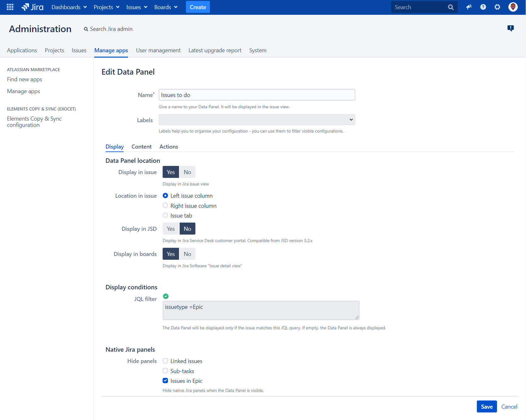Click the Save button
Screen dimensions: 526x420
pyautogui.click(x=486, y=406)
